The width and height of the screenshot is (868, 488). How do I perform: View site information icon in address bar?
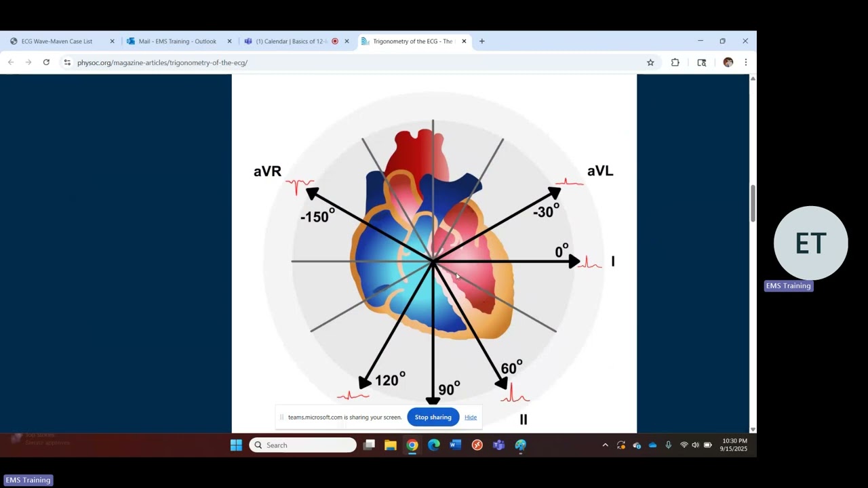point(66,62)
